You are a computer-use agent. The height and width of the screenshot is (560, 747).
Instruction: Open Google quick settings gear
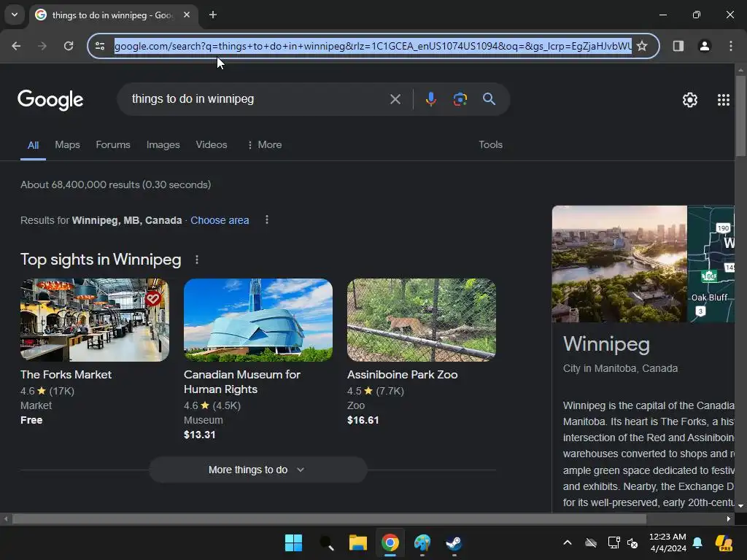[x=690, y=99]
